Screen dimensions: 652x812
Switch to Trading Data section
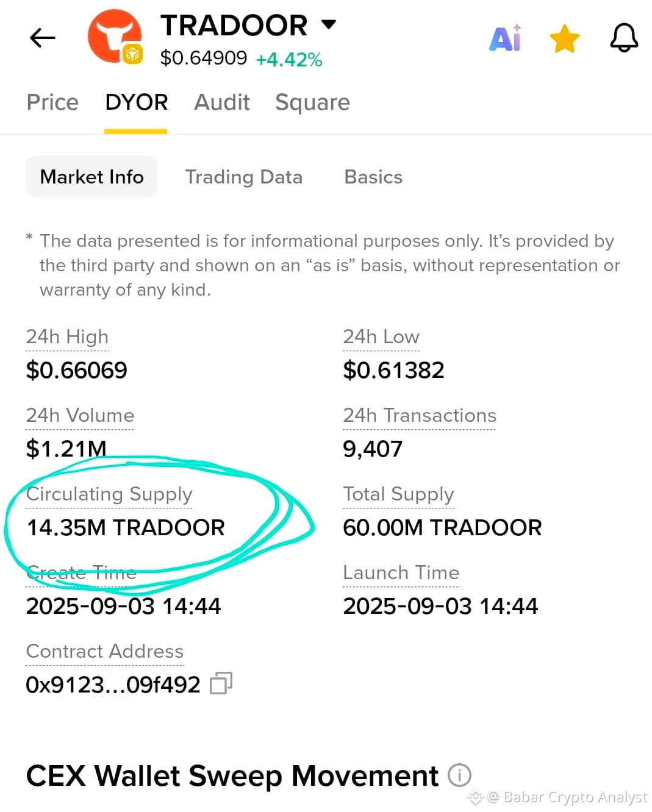tap(244, 177)
